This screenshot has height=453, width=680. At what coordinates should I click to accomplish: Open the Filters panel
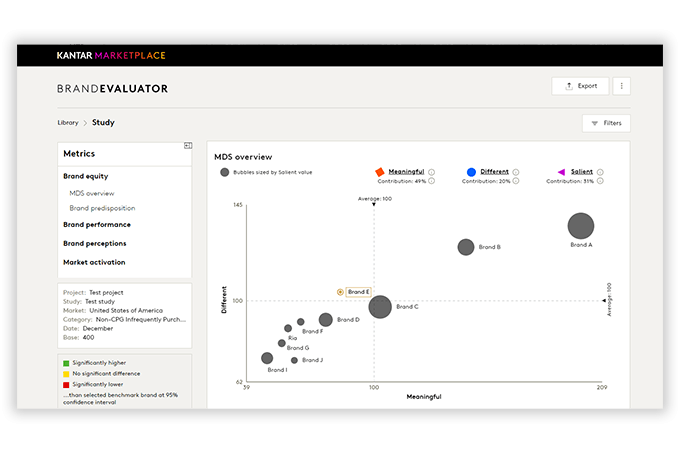tap(606, 123)
